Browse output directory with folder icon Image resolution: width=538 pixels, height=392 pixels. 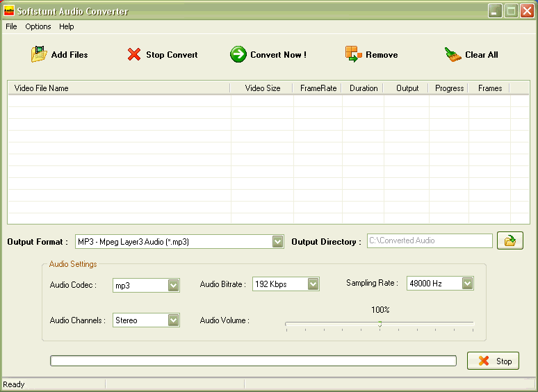click(510, 240)
